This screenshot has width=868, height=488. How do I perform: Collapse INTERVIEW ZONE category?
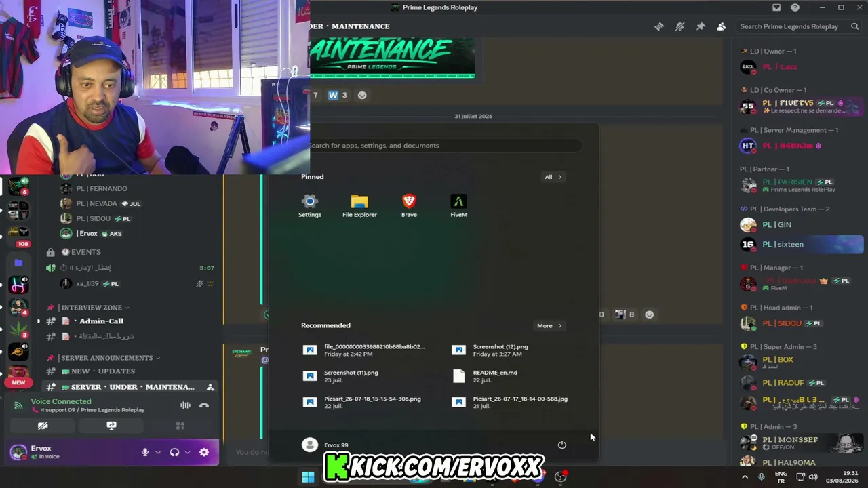click(x=94, y=308)
